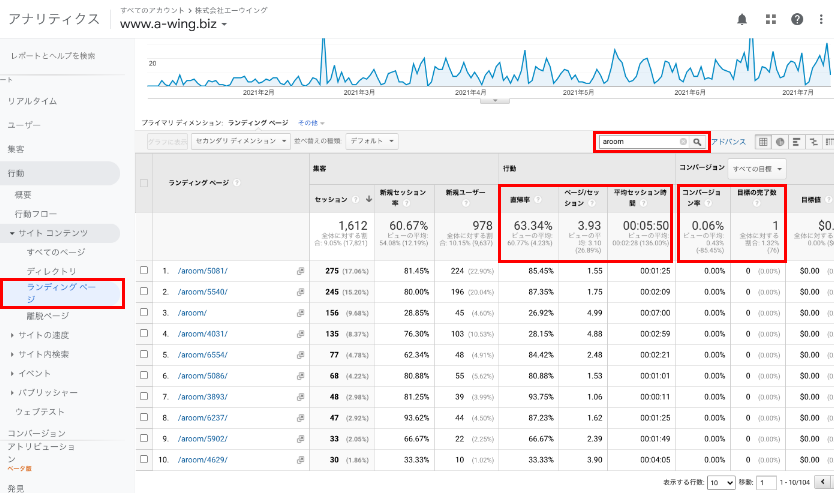This screenshot has height=493, width=834.
Task: Tick the checkbox for the /aroom/ row
Action: point(145,313)
